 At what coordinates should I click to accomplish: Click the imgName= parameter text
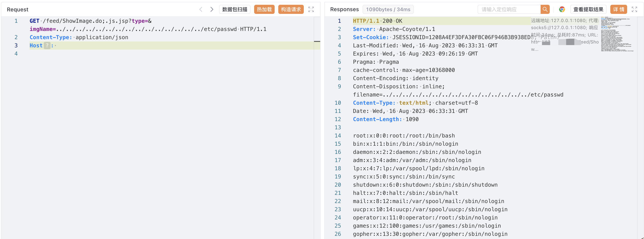coord(43,29)
